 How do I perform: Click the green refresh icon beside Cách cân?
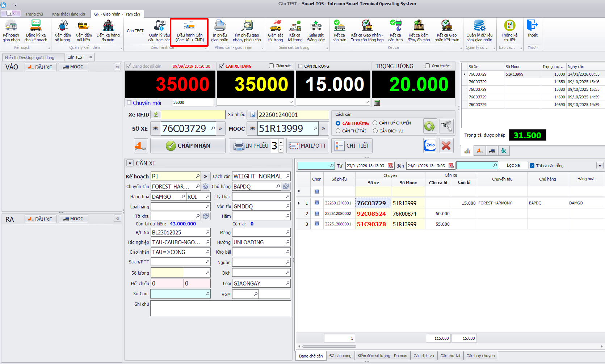click(x=430, y=126)
